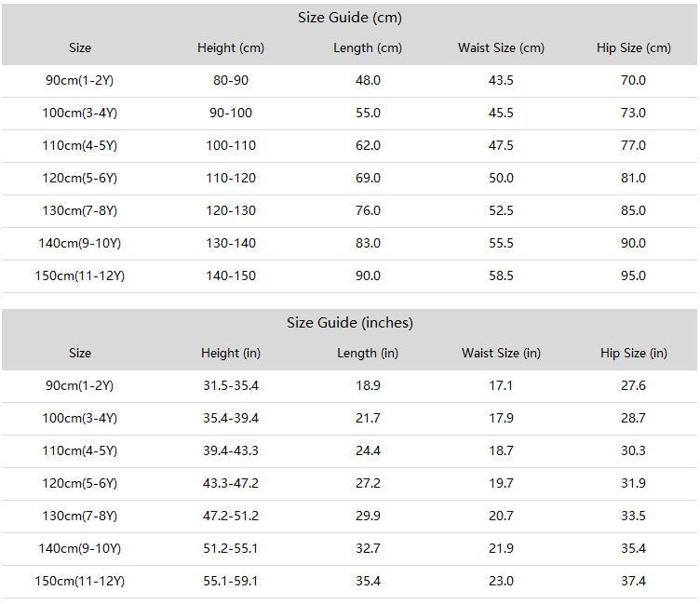Viewport: 700px width, 604px height.
Task: Click the Size Guide (inches) title
Action: [x=350, y=322]
